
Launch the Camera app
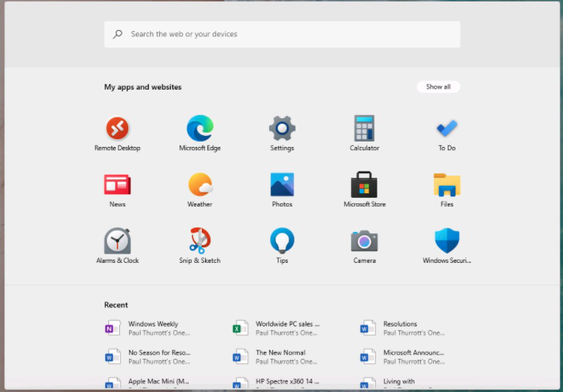pyautogui.click(x=364, y=241)
